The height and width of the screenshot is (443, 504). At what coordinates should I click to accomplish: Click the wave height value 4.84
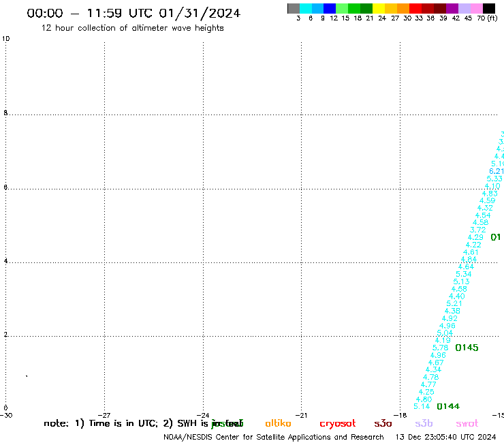[469, 260]
